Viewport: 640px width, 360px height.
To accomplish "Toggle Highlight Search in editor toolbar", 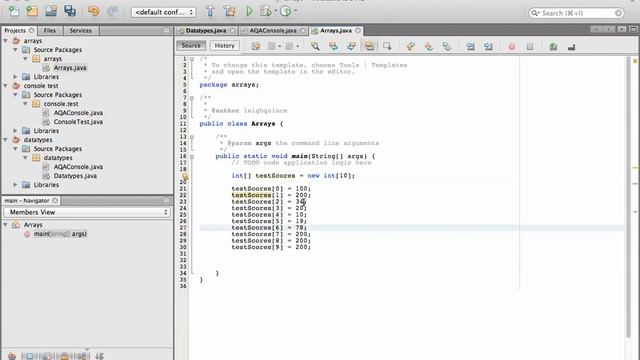I will click(x=369, y=46).
